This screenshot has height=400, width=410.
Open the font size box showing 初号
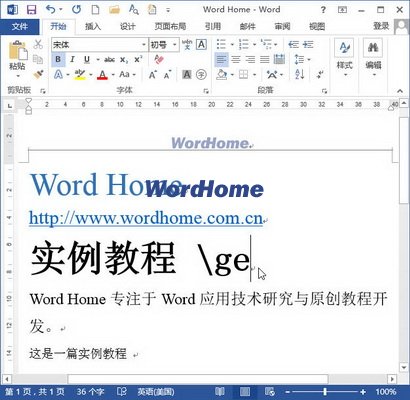[x=163, y=45]
